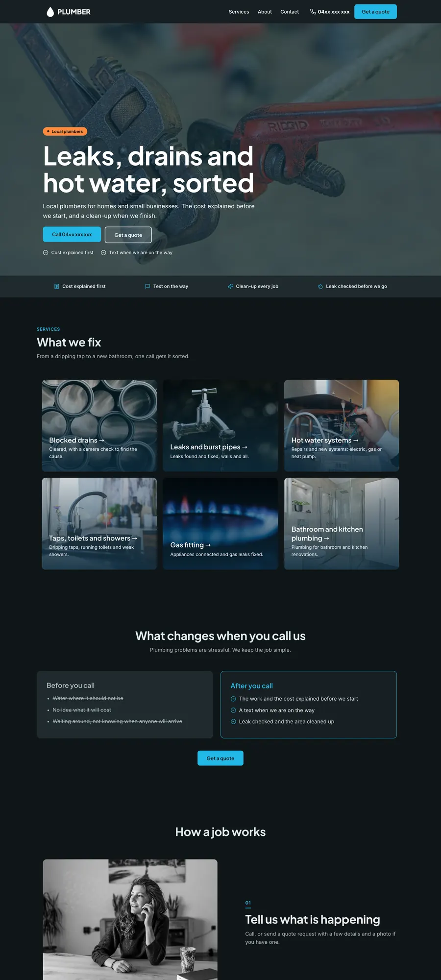Screen dimensions: 441x980
Task: Click check icon next to Text when we are on the way
Action: coord(103,253)
